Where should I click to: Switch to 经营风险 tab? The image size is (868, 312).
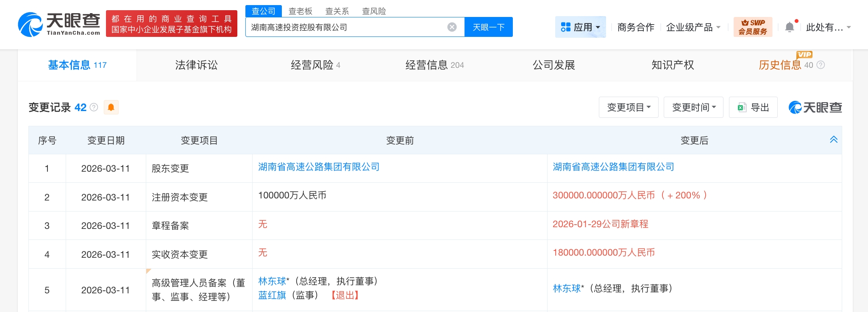pos(315,65)
